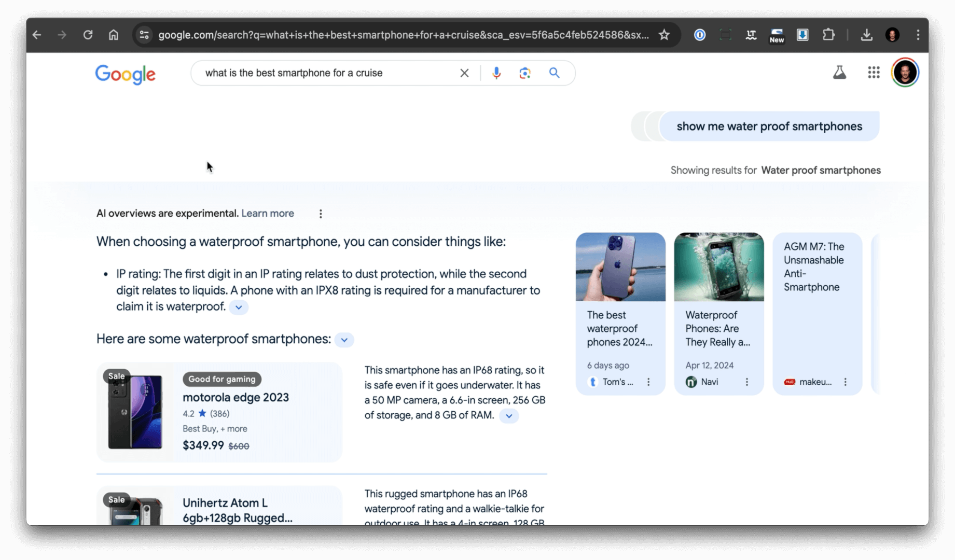The width and height of the screenshot is (955, 560).
Task: Open the Chrome three-dot menu
Action: 918,35
